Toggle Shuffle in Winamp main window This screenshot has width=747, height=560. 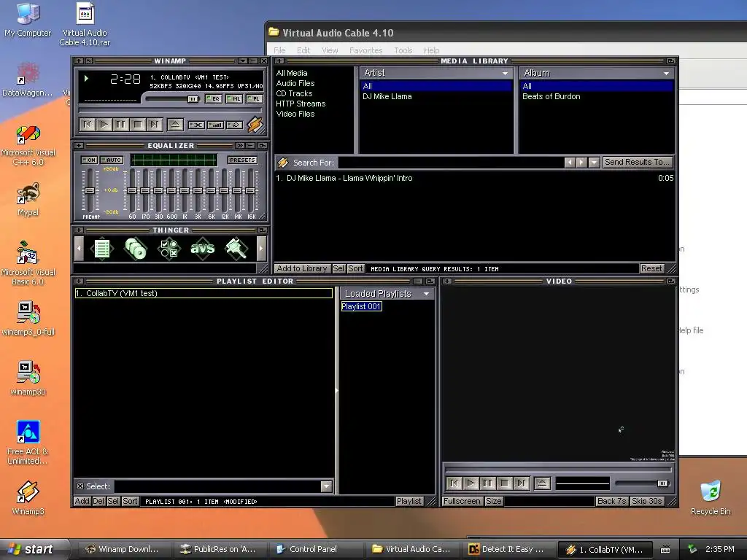pyautogui.click(x=215, y=125)
